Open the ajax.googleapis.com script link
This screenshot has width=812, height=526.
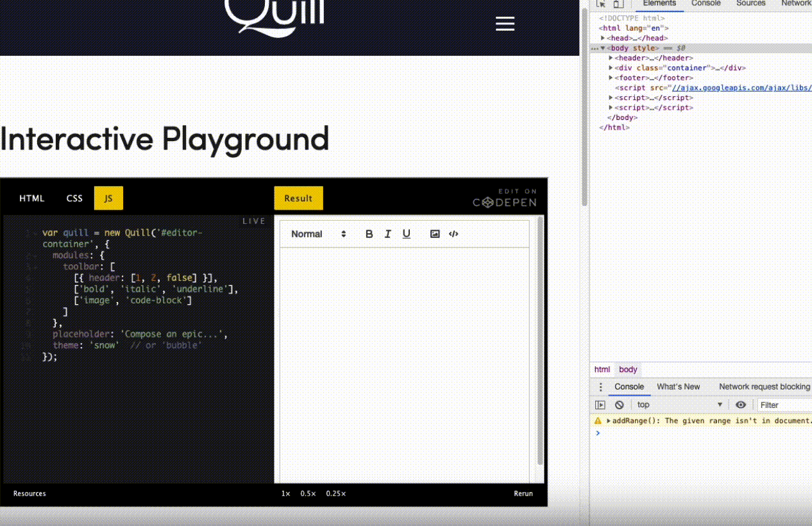pyautogui.click(x=741, y=88)
